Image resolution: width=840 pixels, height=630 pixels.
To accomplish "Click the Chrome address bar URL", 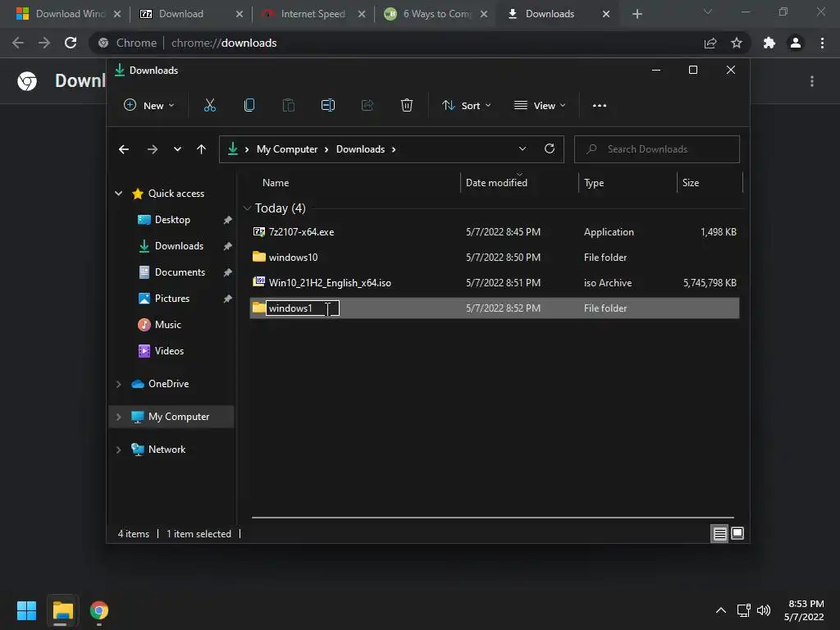I will click(x=224, y=43).
